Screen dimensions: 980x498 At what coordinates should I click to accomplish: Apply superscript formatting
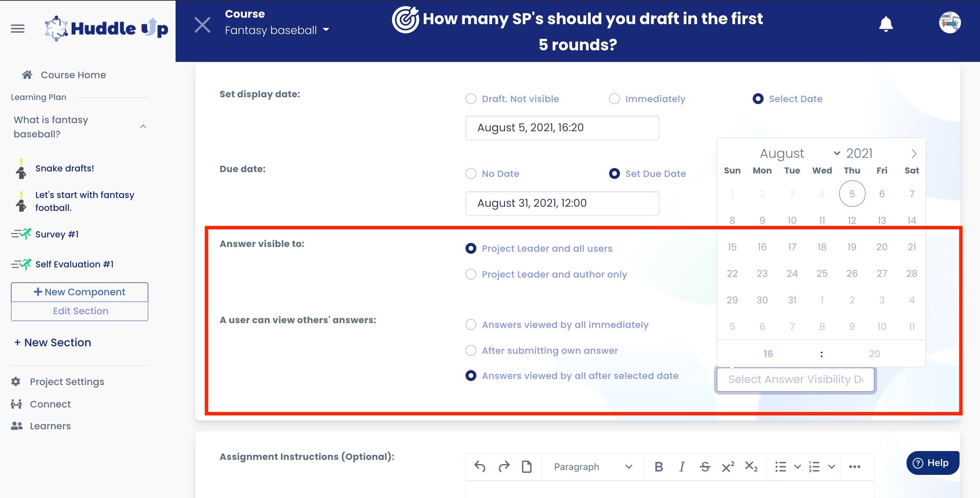(728, 466)
